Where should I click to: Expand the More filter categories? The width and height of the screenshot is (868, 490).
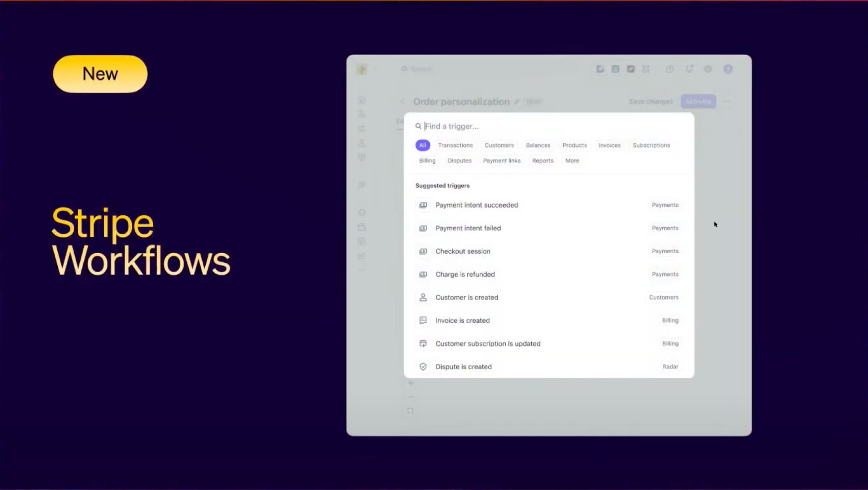click(x=572, y=161)
